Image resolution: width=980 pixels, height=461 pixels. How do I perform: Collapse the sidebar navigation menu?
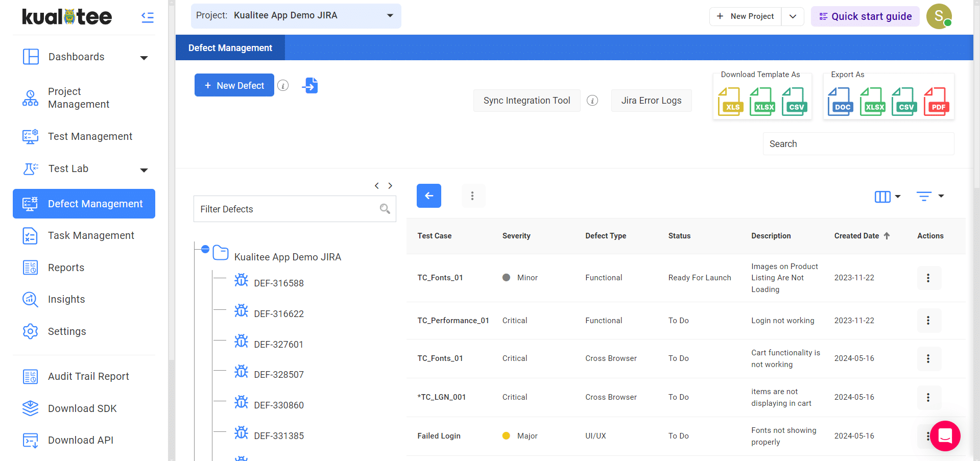tap(148, 17)
